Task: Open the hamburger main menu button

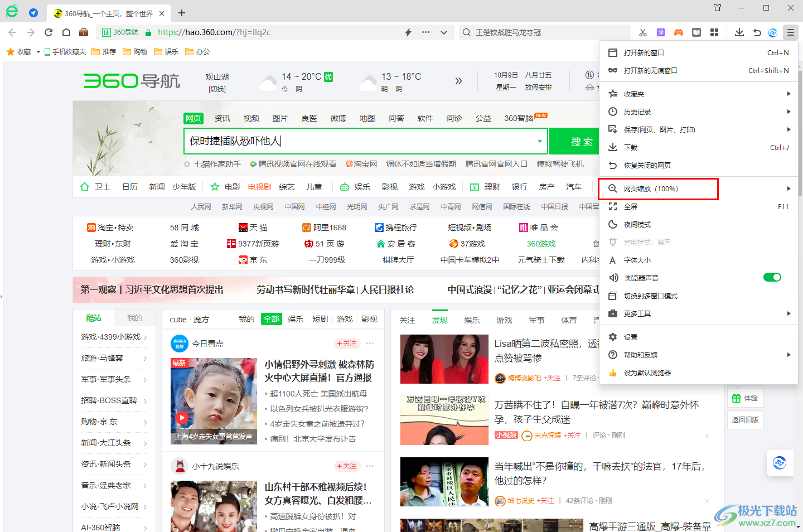Action: 791,32
